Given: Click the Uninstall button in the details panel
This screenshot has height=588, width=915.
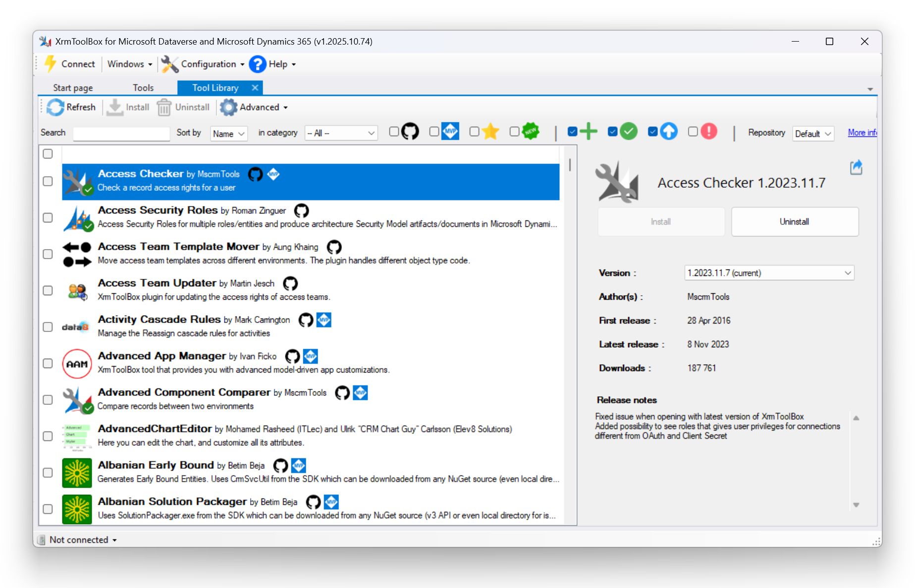Looking at the screenshot, I should [x=795, y=221].
